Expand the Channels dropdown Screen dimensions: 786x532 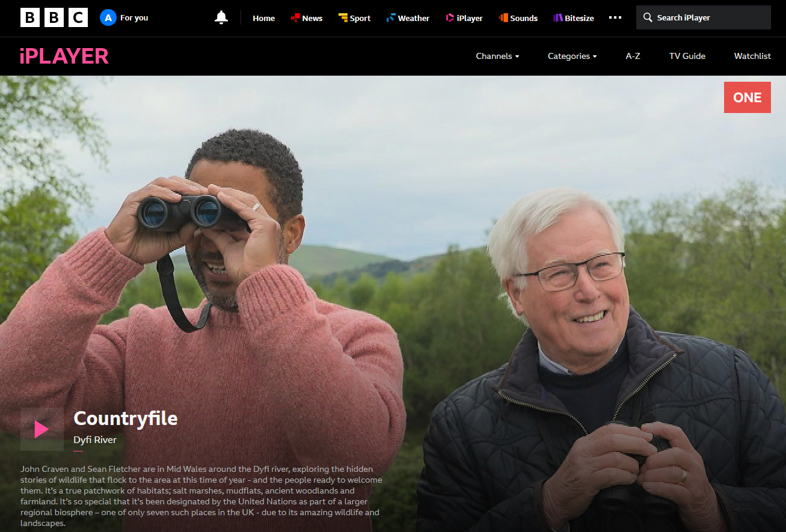tap(497, 56)
